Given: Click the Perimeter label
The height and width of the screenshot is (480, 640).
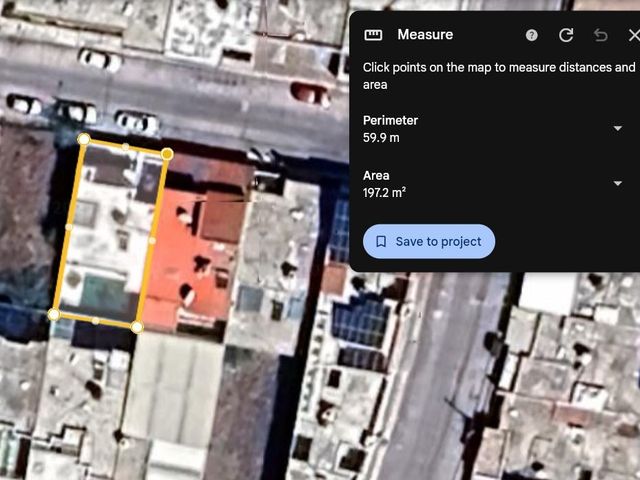Looking at the screenshot, I should pos(390,120).
